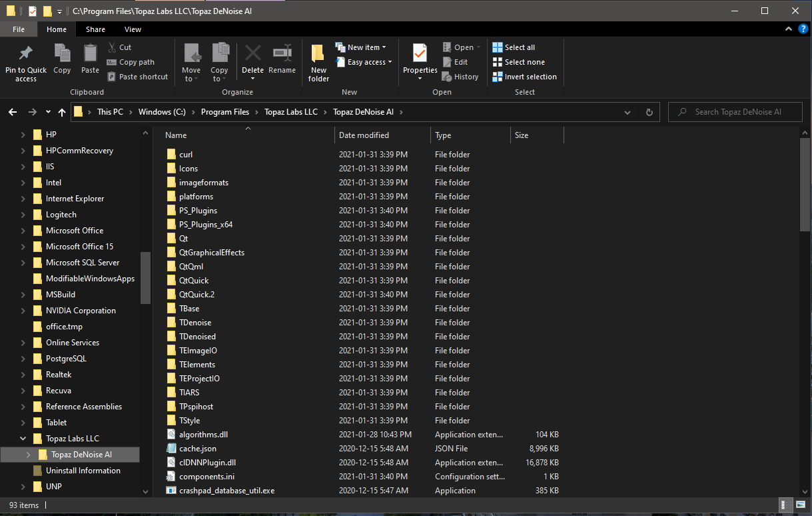
Task: Refresh the current folder view
Action: click(649, 112)
